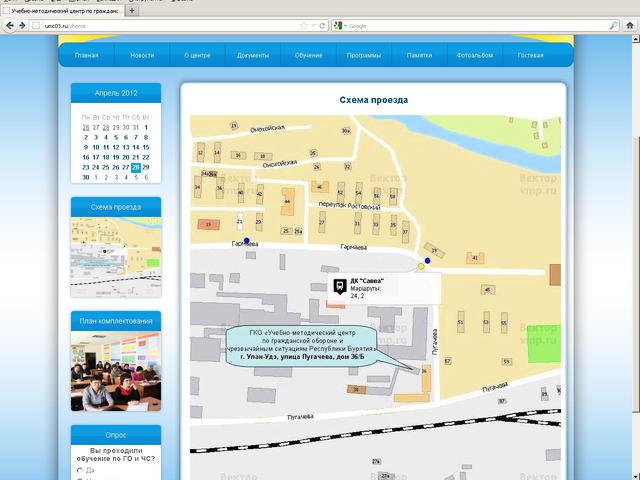Click the classroom photo under "План комплектования"
This screenshot has height=480, width=640.
(115, 370)
